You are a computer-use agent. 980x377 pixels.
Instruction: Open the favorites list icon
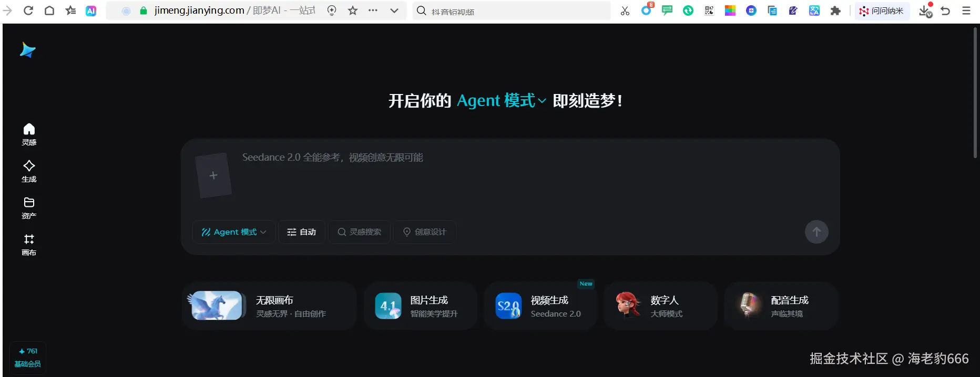coord(70,11)
